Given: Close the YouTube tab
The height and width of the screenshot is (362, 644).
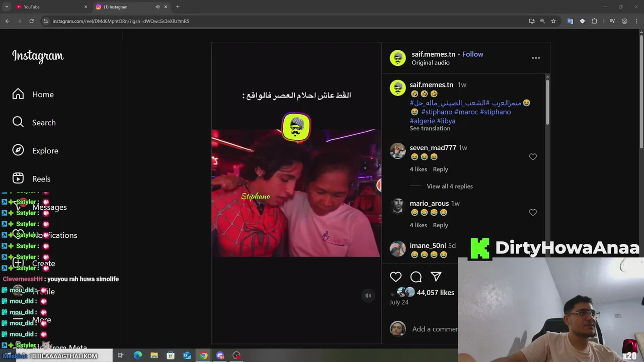Looking at the screenshot, I should point(86,7).
